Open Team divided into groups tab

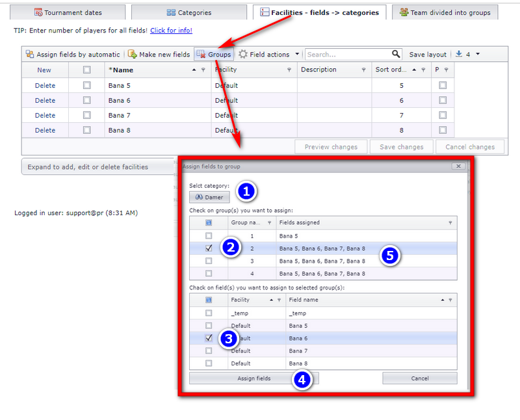[x=445, y=12]
